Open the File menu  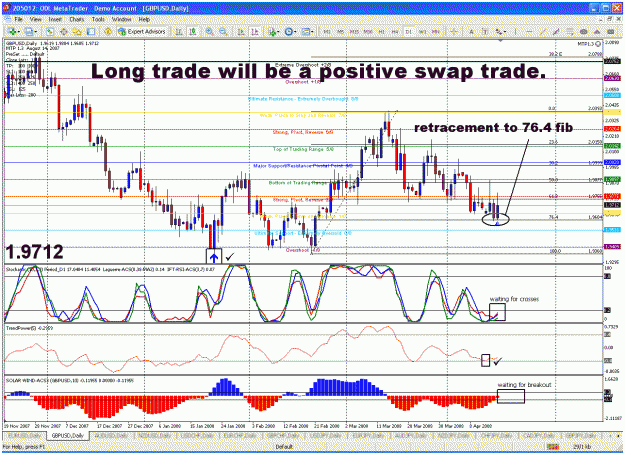pyautogui.click(x=18, y=19)
